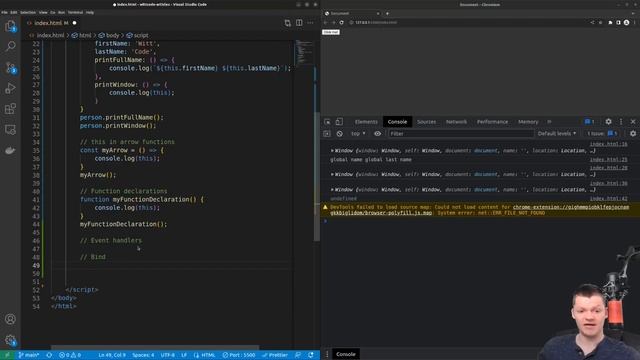Click the Synchronize Changes status icon
Screen dimensions: 640x360
49,355
